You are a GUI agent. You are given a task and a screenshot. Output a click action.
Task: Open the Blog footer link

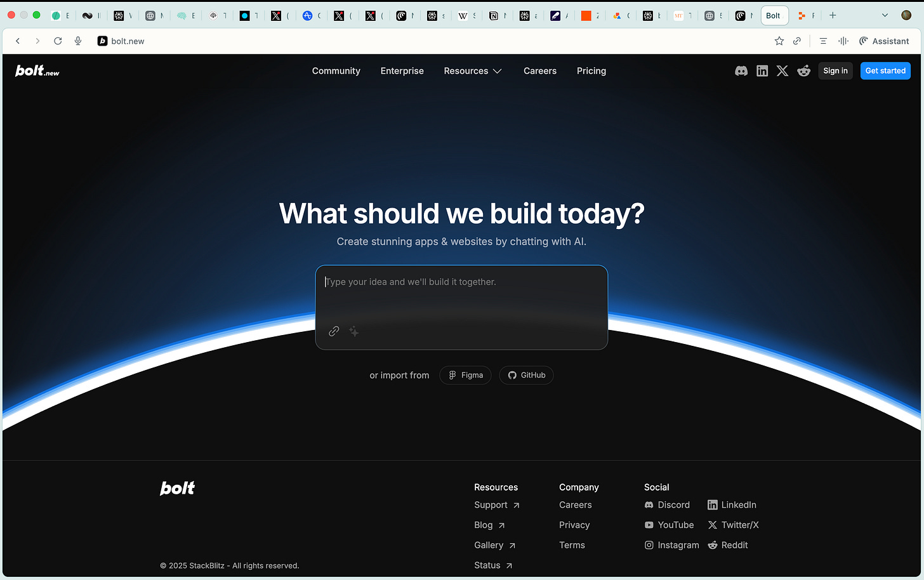[x=489, y=525]
